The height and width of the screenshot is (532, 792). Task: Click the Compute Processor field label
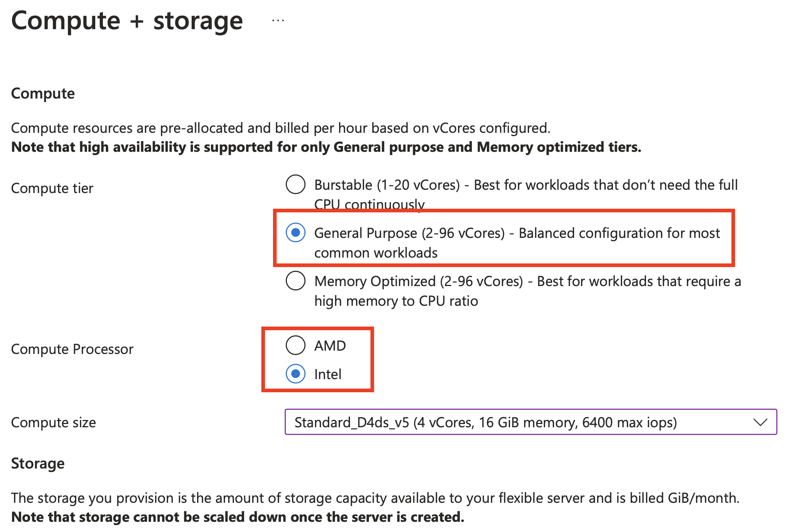coord(72,349)
